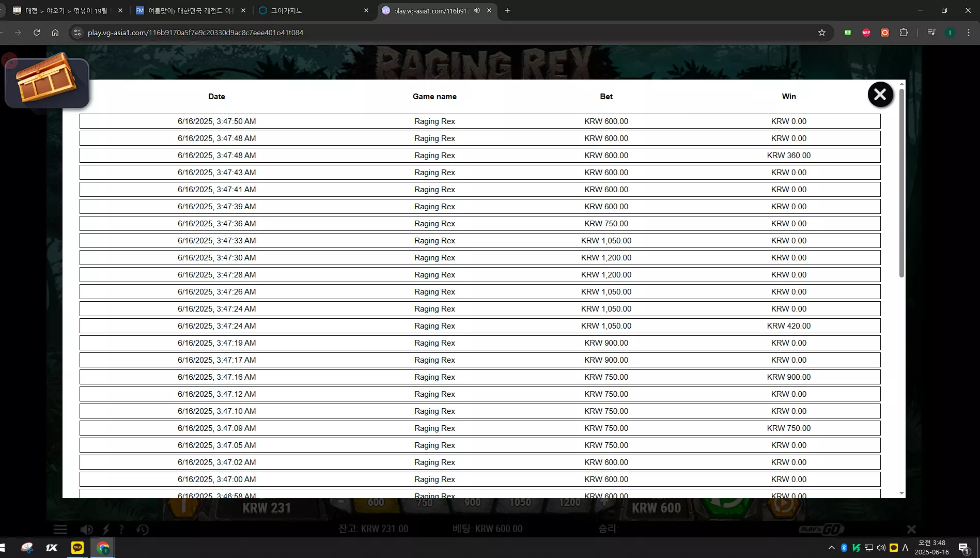Reload the current page
Viewport: 980px width, 558px height.
click(x=37, y=33)
